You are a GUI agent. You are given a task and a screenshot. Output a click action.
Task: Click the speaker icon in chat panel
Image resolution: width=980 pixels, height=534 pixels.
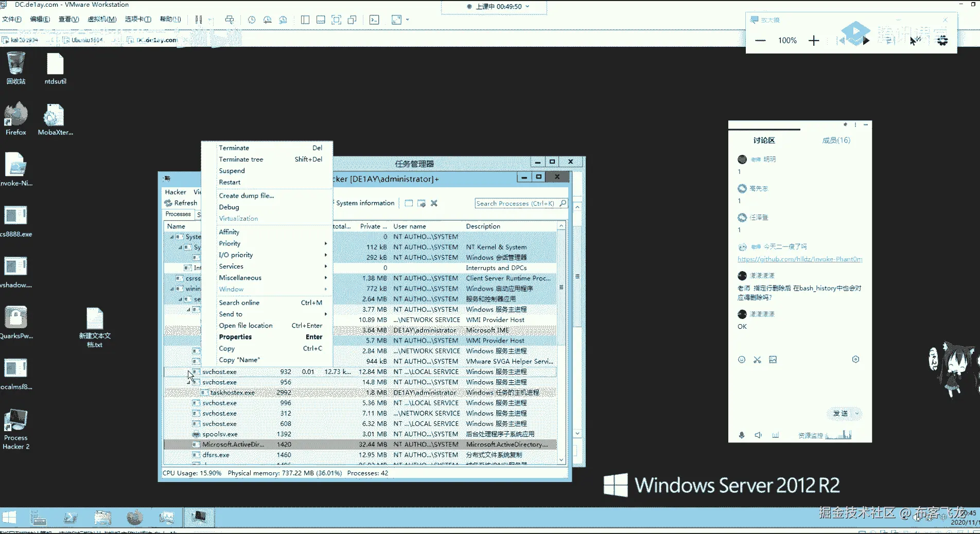coord(758,435)
